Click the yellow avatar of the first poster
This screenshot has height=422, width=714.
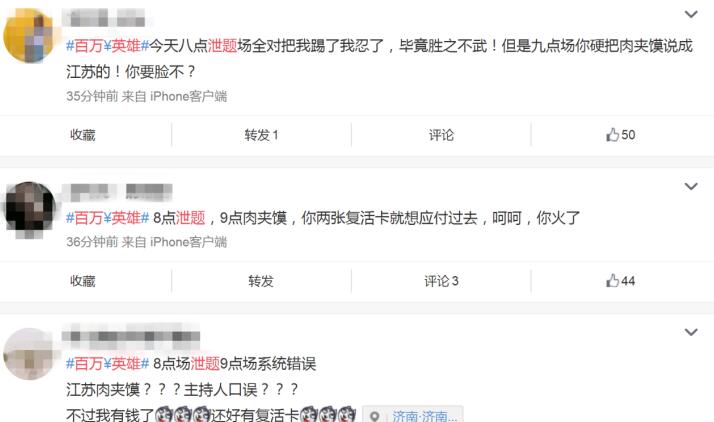29,36
